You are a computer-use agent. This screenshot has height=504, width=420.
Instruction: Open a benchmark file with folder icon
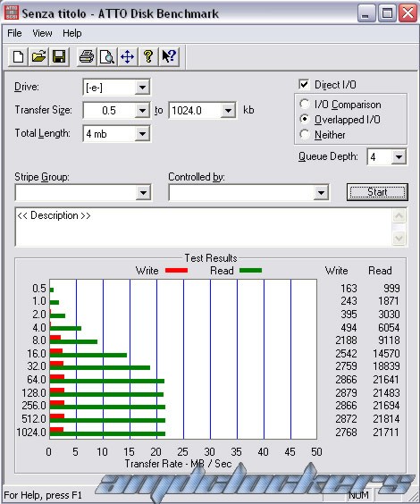[x=38, y=57]
